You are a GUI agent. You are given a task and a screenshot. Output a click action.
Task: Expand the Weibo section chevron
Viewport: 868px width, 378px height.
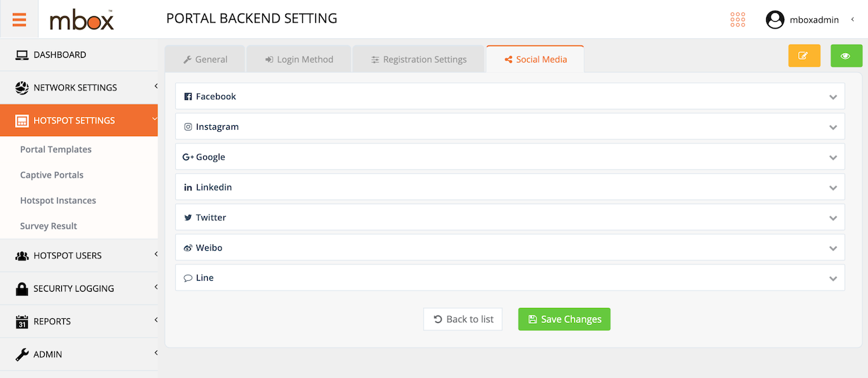[833, 248]
